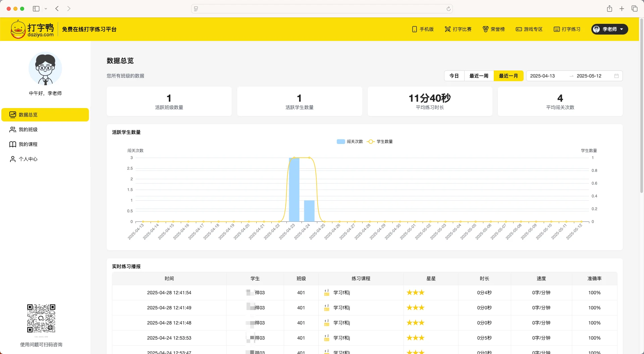Click the blue bar for 2025-04-23
Screen dimensions: 644x354
(294, 190)
